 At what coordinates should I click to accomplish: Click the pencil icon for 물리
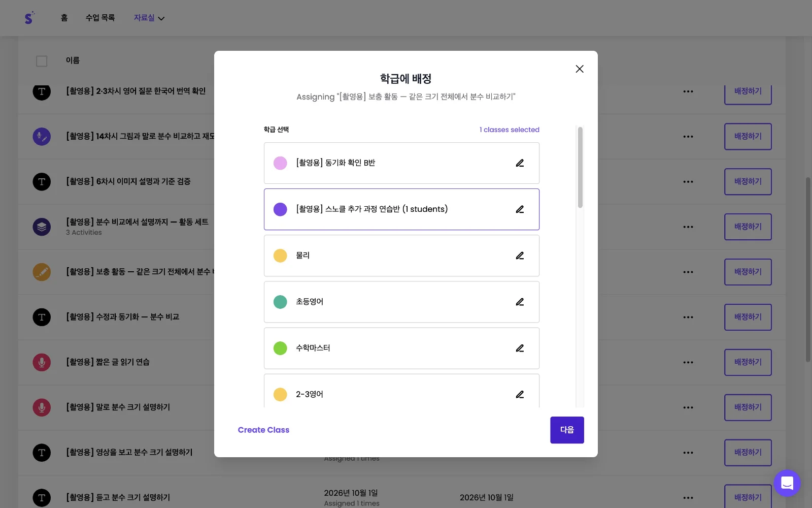[520, 256]
